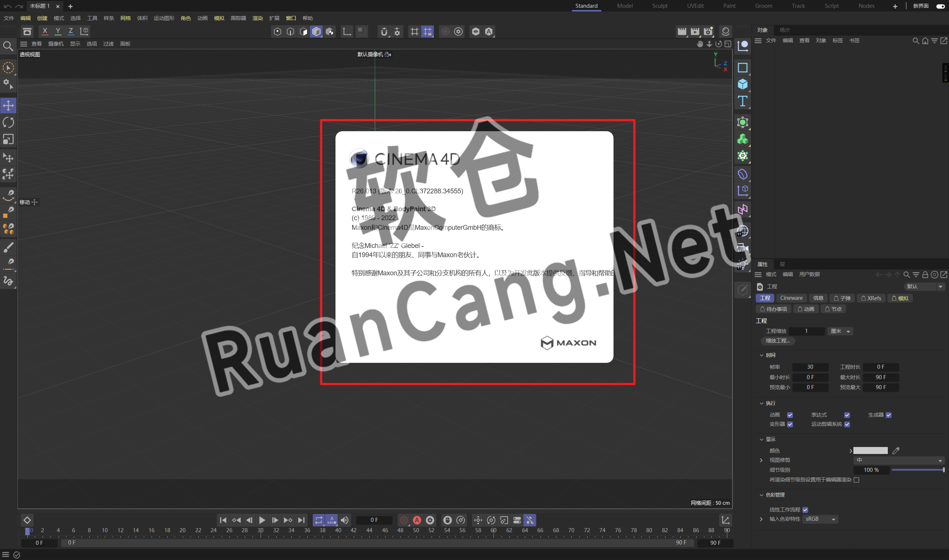Image resolution: width=949 pixels, height=560 pixels.
Task: Collapse the 时间 section
Action: 761,355
